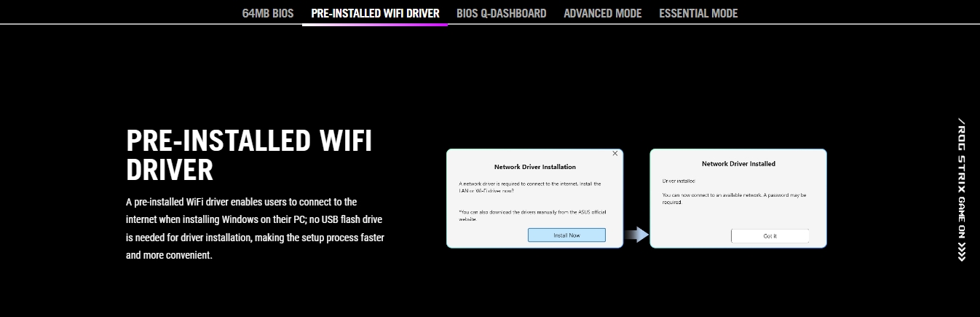Screen dimensions: 980x317
Task: Switch to the 64MB BIOS tab
Action: [268, 13]
